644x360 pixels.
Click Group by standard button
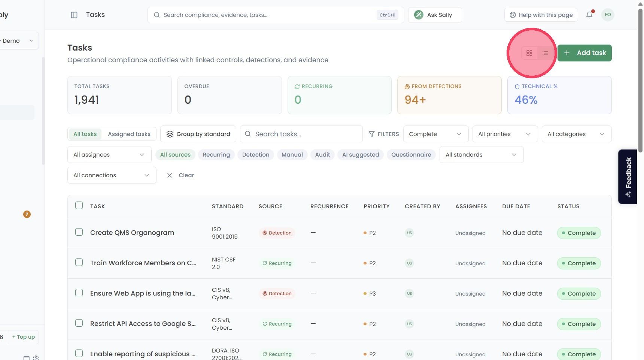click(198, 134)
